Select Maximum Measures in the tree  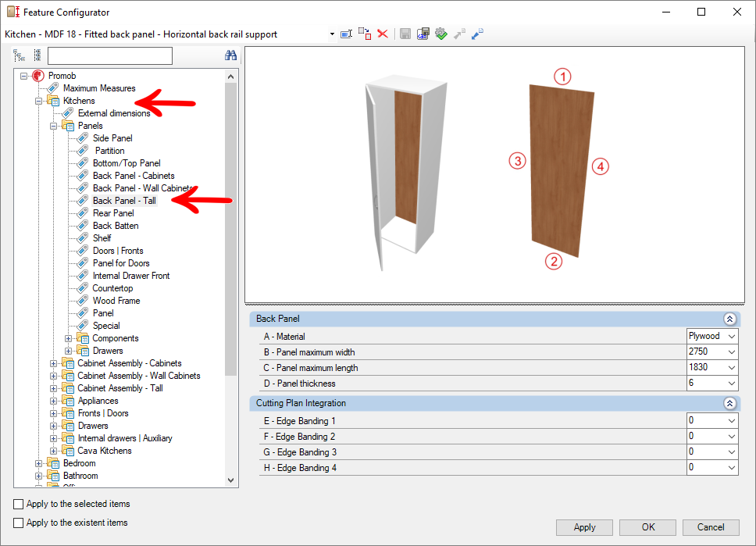pos(99,88)
